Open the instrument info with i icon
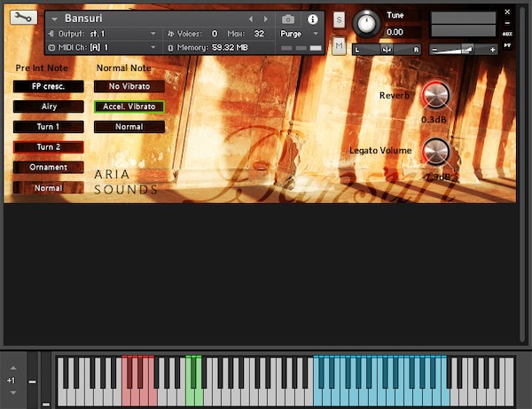The height and width of the screenshot is (409, 532). click(x=312, y=20)
